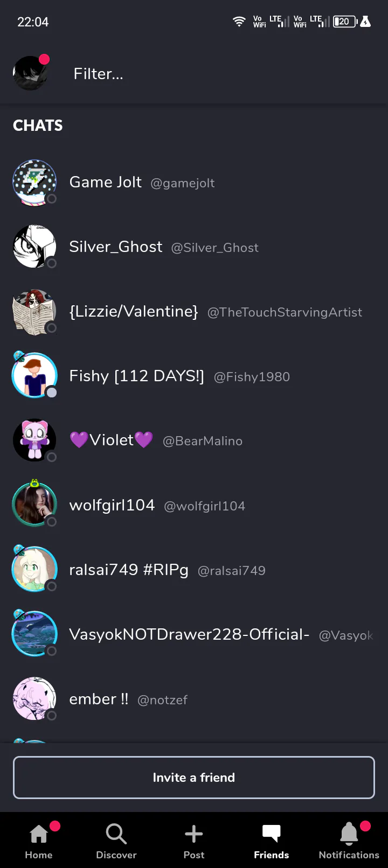The image size is (388, 868).
Task: Open VasyokNOTDrawer228-Official- chat
Action: tap(194, 635)
